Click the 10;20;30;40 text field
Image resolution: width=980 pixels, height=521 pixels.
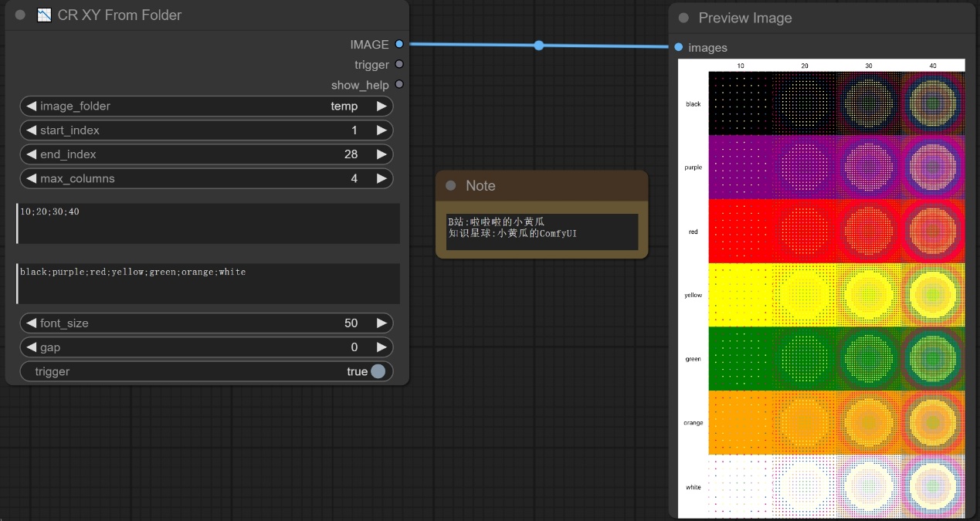point(209,223)
